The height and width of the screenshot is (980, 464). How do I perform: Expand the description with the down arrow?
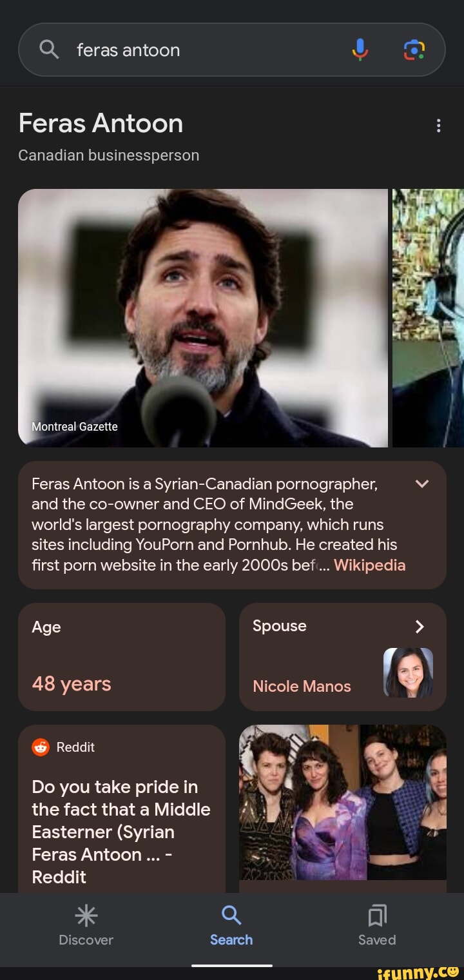click(422, 484)
